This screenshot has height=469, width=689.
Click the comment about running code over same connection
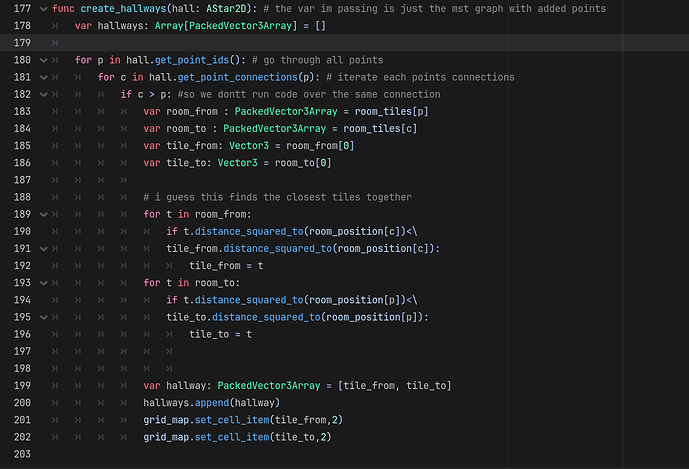coord(309,95)
